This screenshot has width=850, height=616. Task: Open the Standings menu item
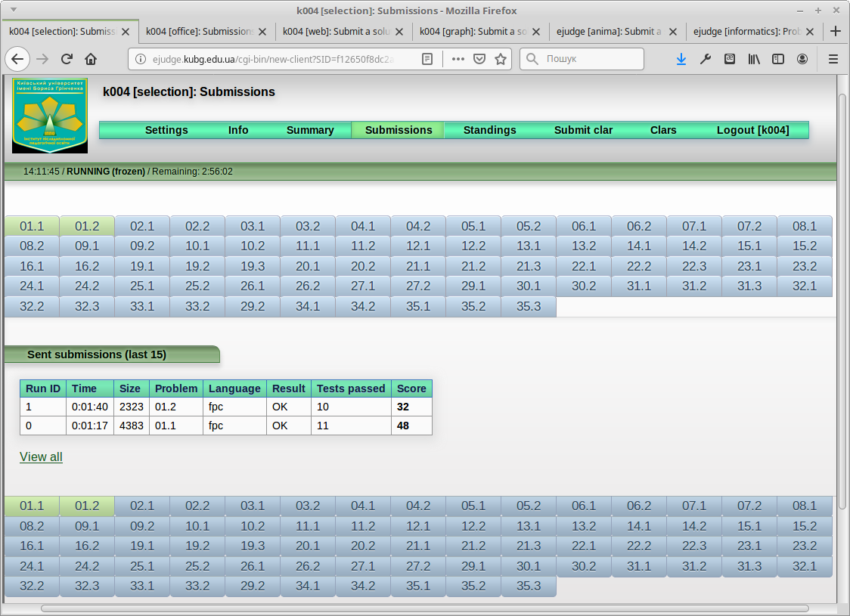point(489,130)
